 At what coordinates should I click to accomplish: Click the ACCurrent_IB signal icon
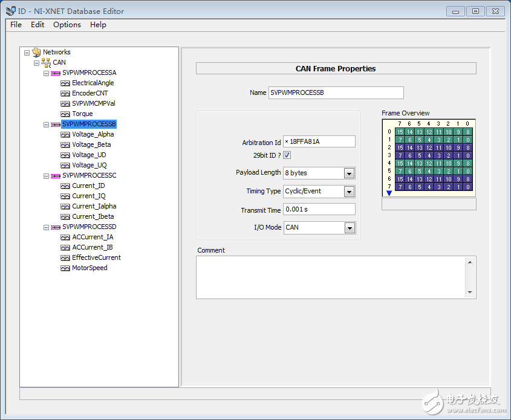65,247
